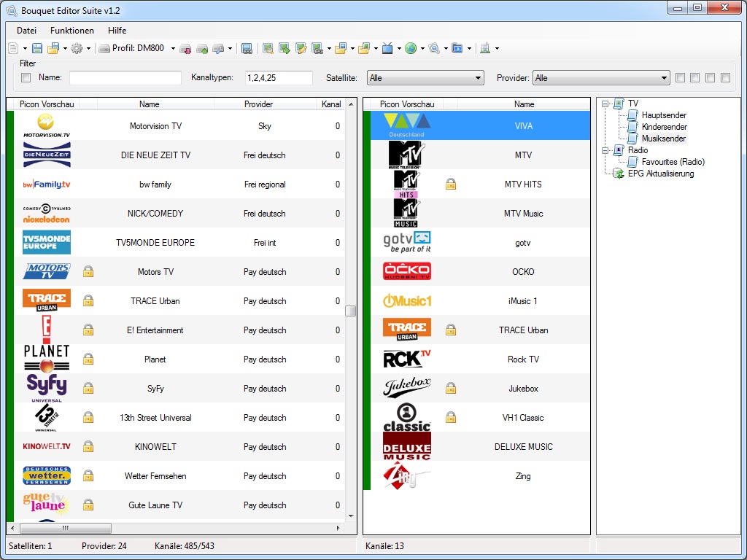
Task: Open the Provider filter dropdown
Action: coord(601,78)
